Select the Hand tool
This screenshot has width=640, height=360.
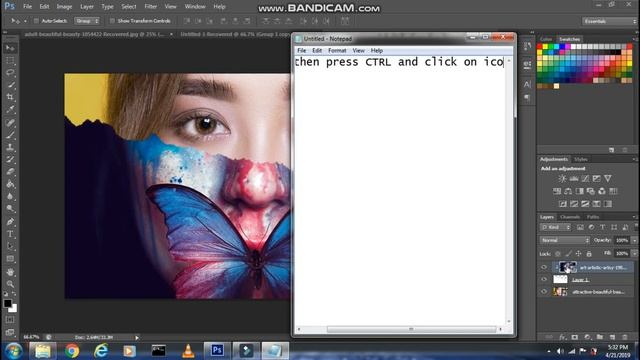10,272
